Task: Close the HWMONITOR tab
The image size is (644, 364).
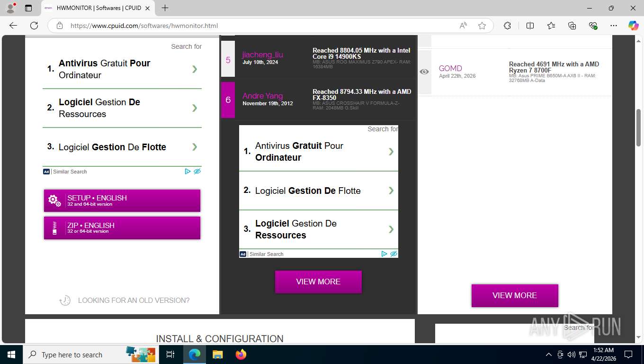Action: 148,8
